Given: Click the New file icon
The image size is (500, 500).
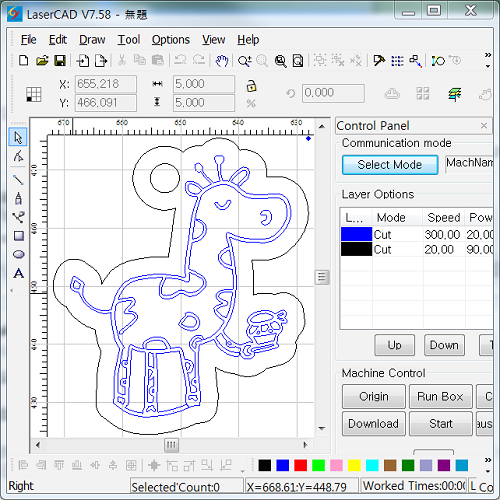Looking at the screenshot, I should point(23,61).
